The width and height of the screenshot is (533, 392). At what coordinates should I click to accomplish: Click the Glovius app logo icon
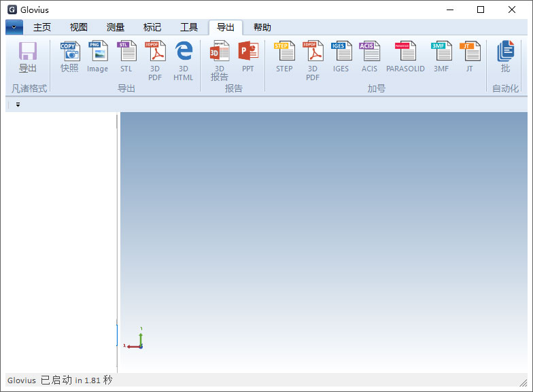12,10
